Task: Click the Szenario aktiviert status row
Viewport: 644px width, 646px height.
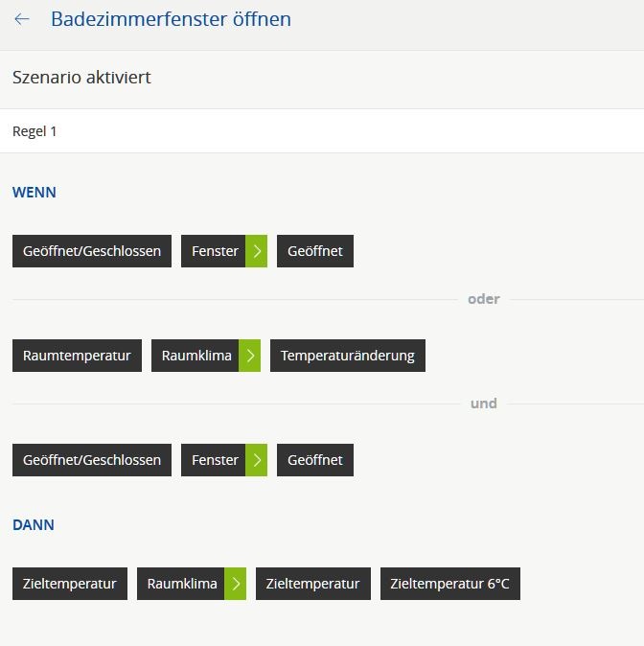Action: click(x=322, y=78)
